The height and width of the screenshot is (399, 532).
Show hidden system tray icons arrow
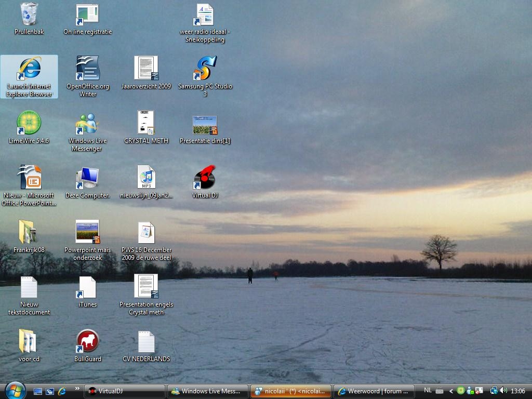pos(451,391)
